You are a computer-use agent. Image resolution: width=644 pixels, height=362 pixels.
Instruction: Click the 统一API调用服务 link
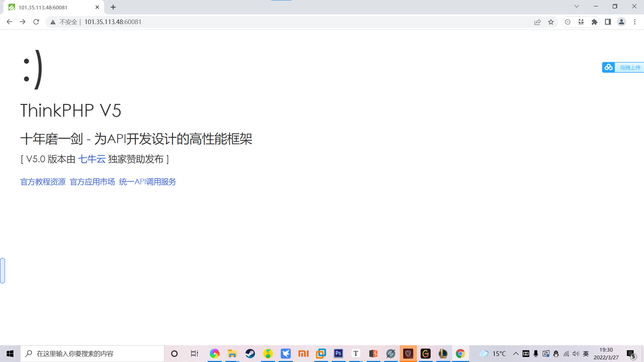pyautogui.click(x=148, y=182)
